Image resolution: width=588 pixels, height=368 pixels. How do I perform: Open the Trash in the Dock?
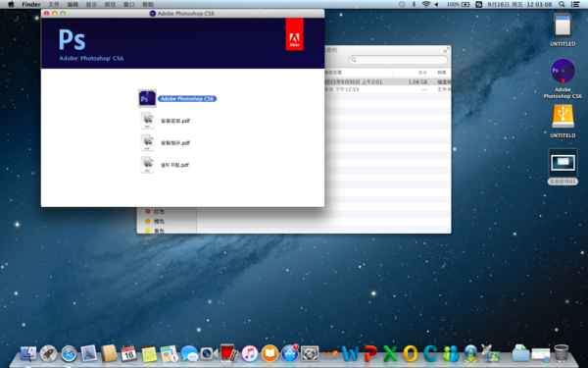click(x=562, y=353)
